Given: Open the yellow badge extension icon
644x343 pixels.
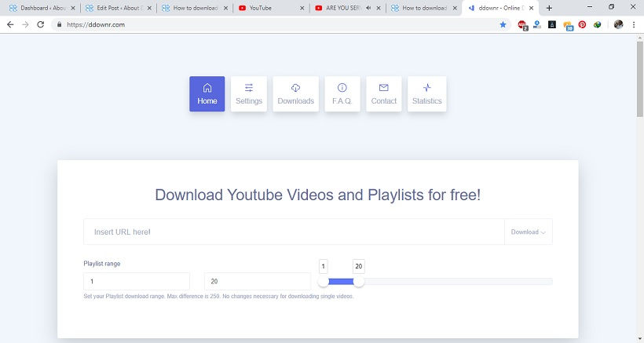Looking at the screenshot, I should [x=568, y=25].
